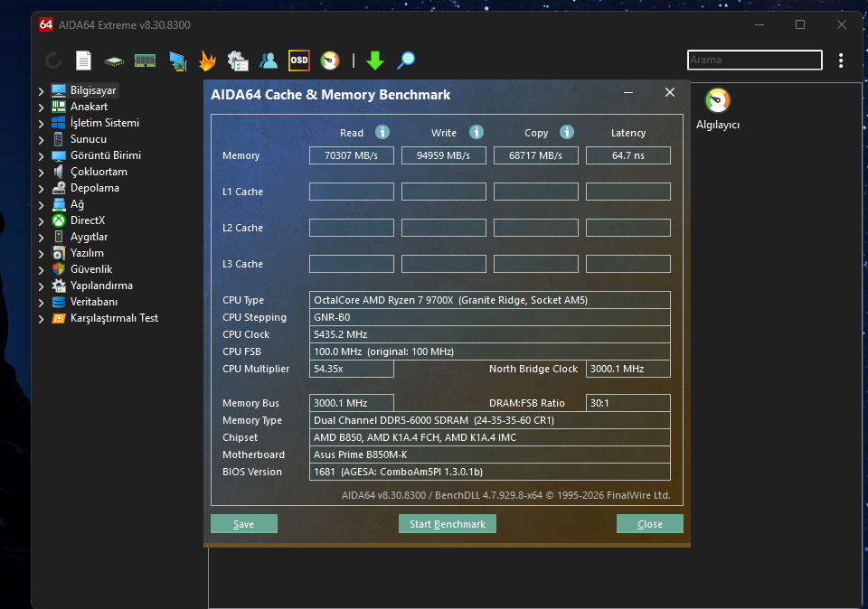
Task: Click the Save button
Action: (x=244, y=524)
